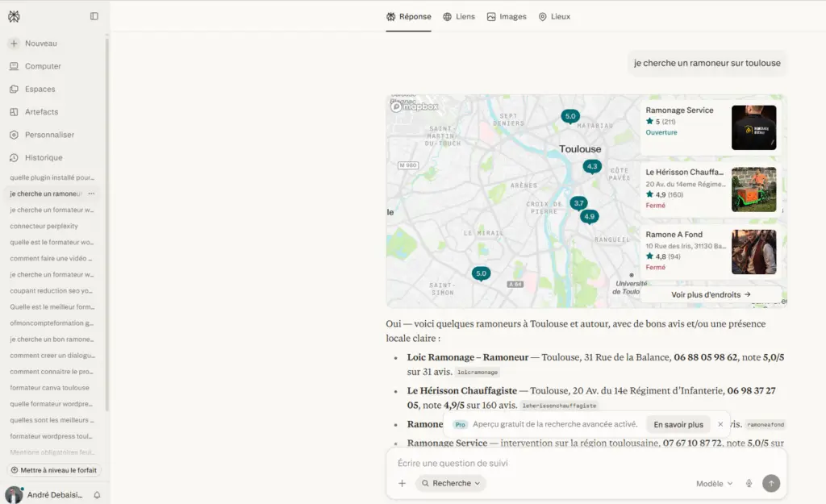Open history item 'quelles sont les meilleurs'
Viewport: 826px width, 504px height.
(x=52, y=420)
